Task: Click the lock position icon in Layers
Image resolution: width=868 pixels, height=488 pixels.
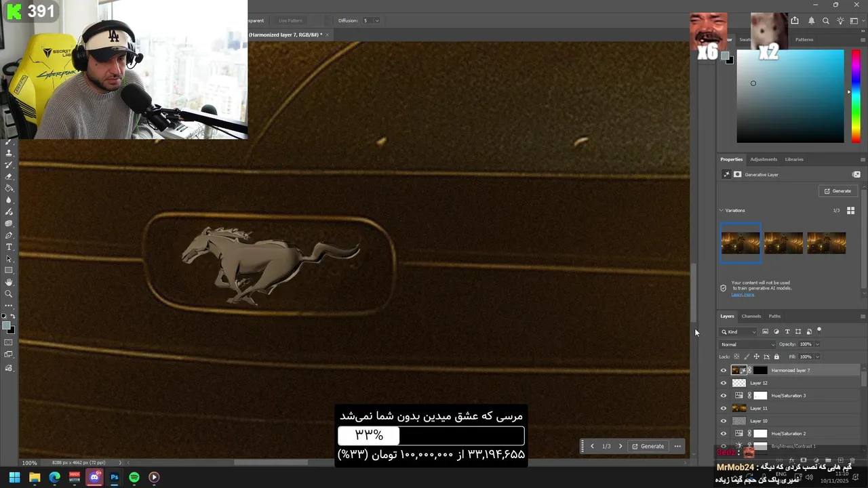Action: click(x=756, y=357)
